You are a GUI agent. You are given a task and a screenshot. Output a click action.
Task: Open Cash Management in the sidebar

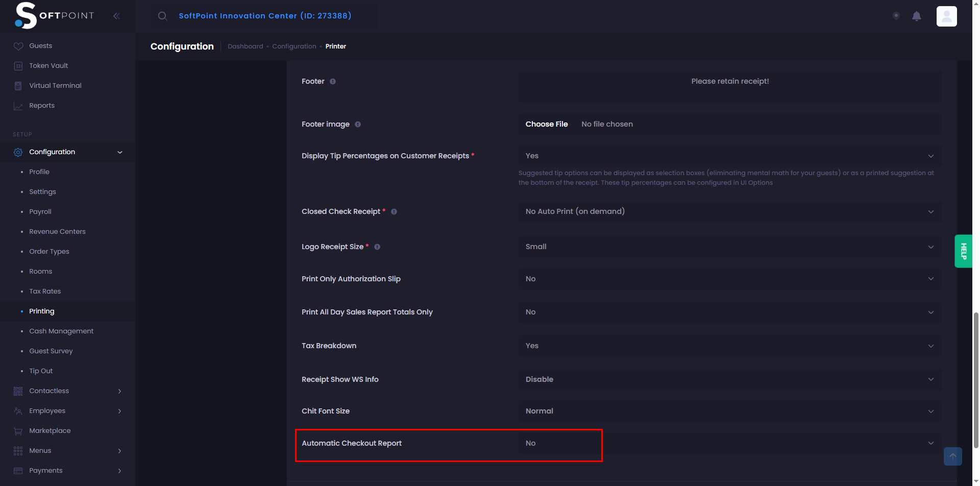(x=61, y=331)
